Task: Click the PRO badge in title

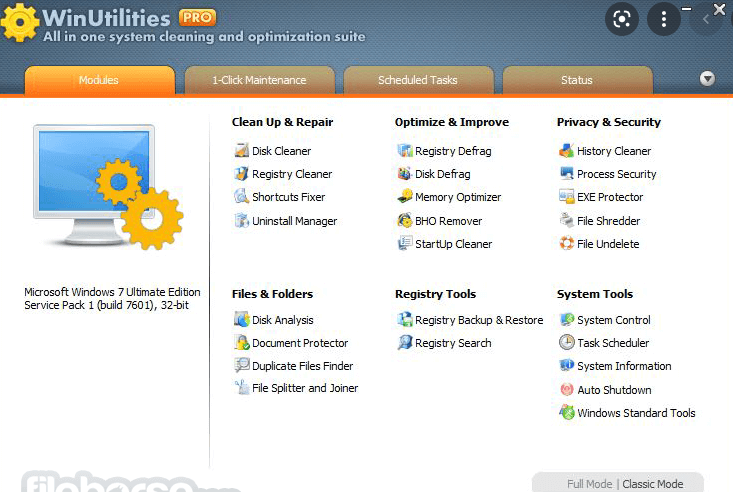Action: [197, 18]
